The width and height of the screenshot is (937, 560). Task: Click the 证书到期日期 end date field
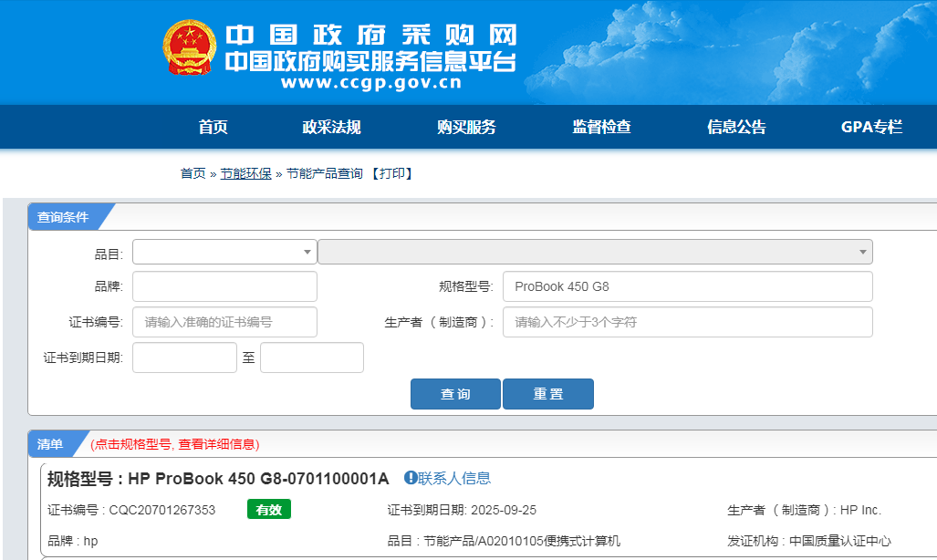[312, 358]
